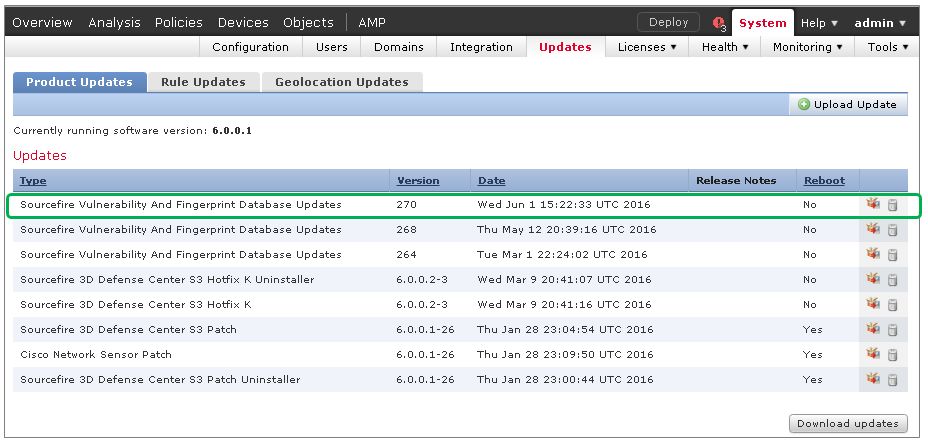The width and height of the screenshot is (928, 441).
Task: Open the Policies menu
Action: click(x=179, y=22)
